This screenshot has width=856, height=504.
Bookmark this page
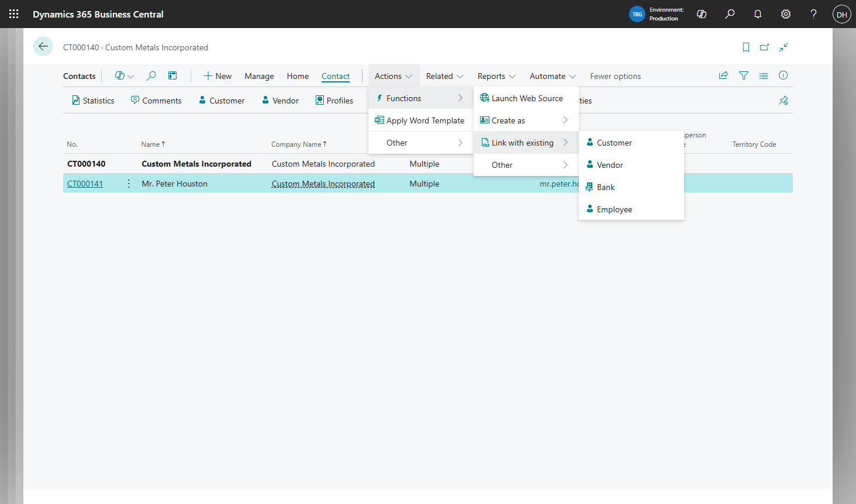[745, 47]
